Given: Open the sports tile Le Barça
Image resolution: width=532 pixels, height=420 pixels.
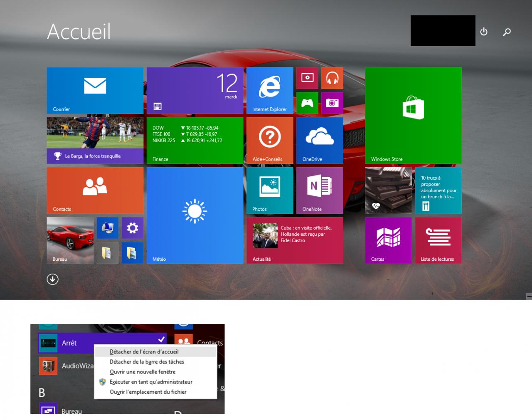Looking at the screenshot, I should [95, 141].
